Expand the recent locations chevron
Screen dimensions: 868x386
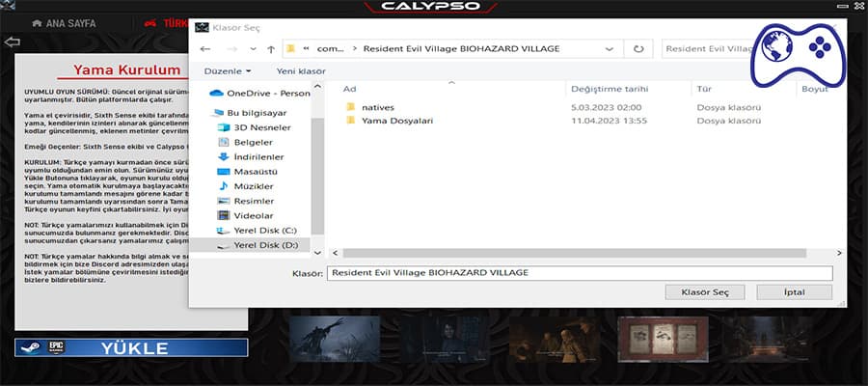pos(252,48)
